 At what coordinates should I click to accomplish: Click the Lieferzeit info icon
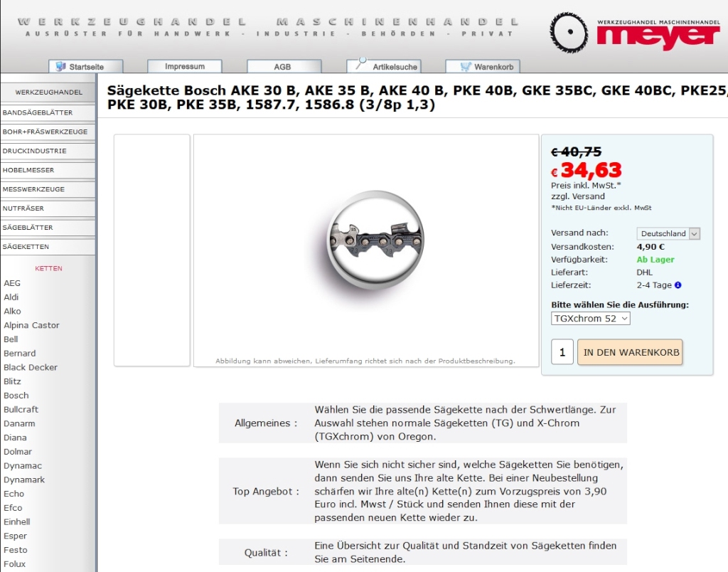(678, 285)
